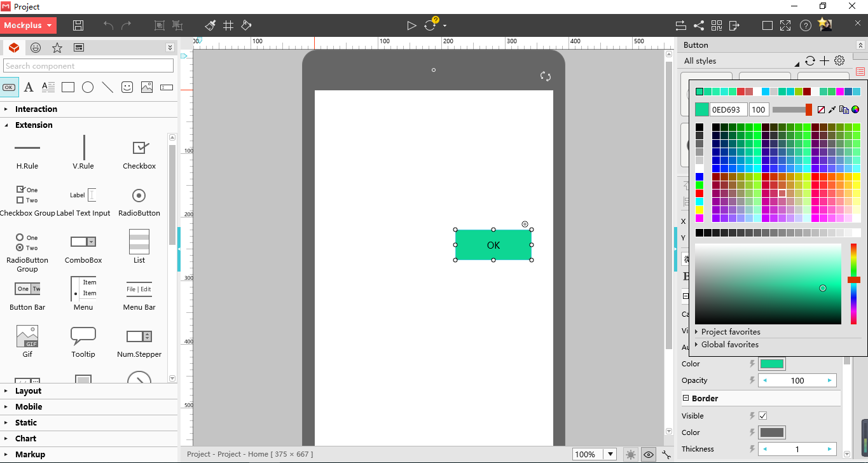This screenshot has width=868, height=463.
Task: Select the OK Button quick component
Action: pyautogui.click(x=9, y=87)
